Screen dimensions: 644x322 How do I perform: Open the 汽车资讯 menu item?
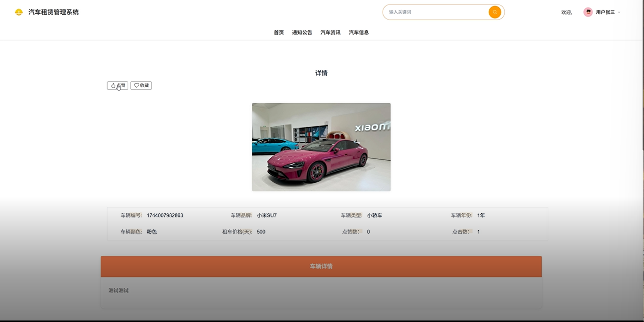coord(331,33)
